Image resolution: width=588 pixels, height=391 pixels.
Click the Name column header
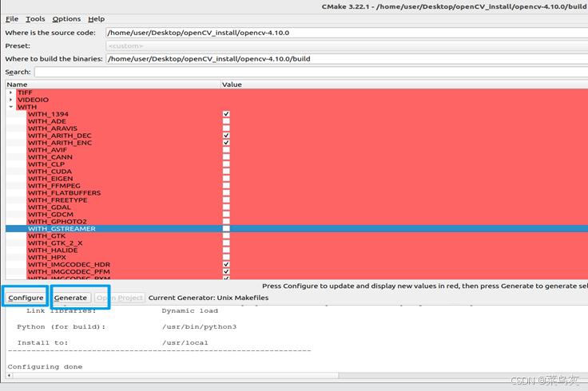(113, 85)
